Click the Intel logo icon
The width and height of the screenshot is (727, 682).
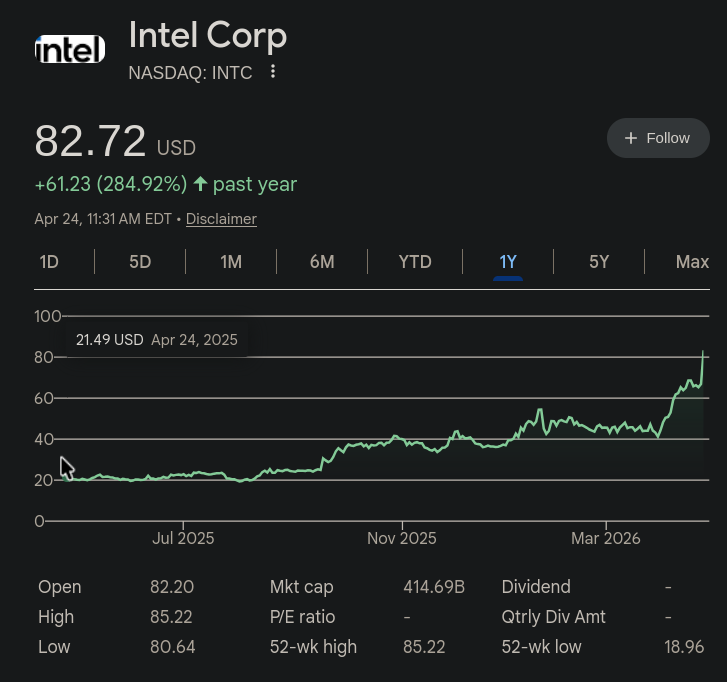(x=70, y=49)
